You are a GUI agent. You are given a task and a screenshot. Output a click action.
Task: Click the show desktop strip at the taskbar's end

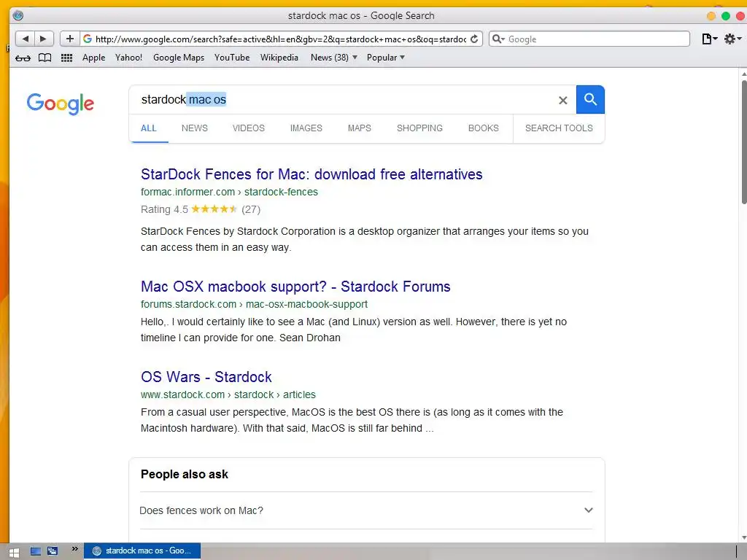[741, 551]
